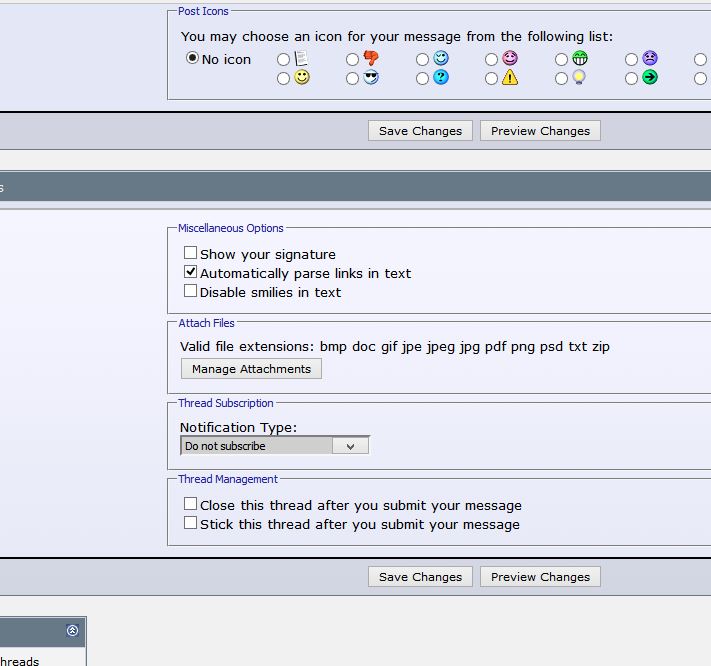Check "Disable smilies in text"

190,291
